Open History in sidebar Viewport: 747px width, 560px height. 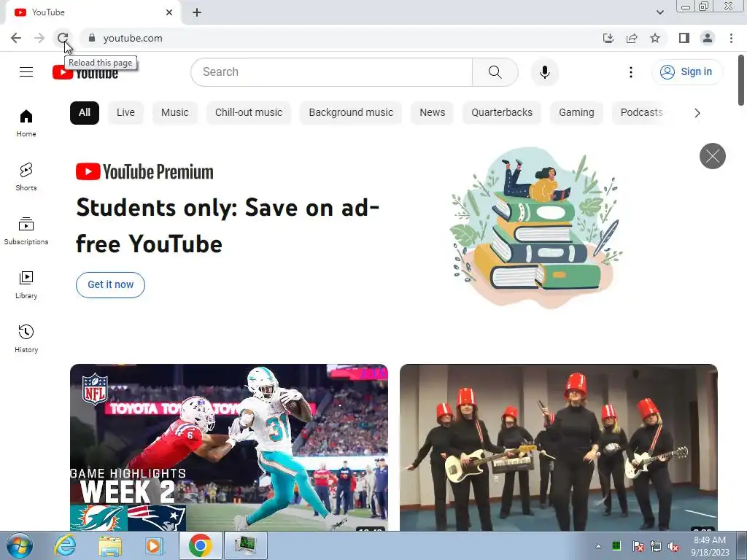coord(26,338)
